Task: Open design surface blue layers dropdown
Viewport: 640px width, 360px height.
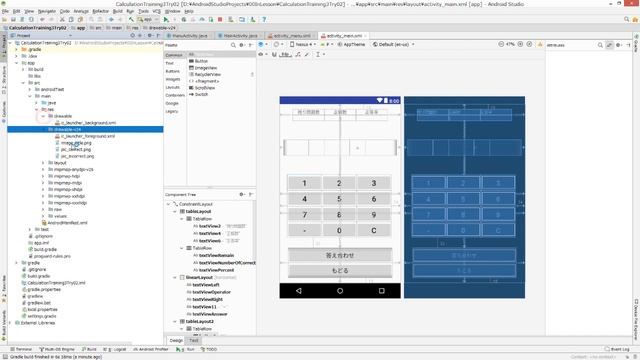Action: coord(262,44)
